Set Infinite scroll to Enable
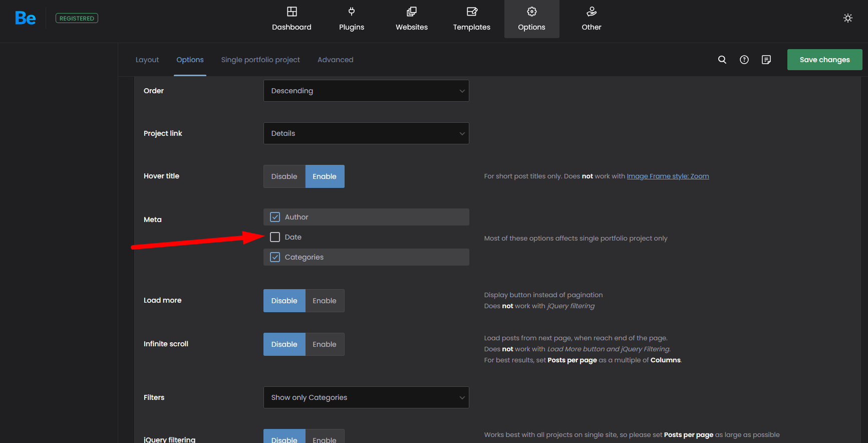This screenshot has width=868, height=443. [x=325, y=344]
